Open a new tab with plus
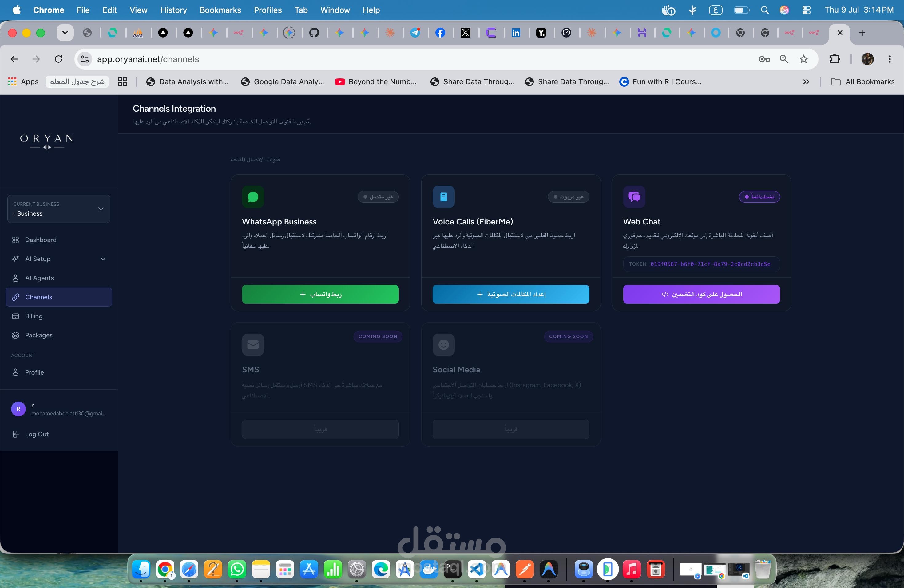 tap(862, 33)
